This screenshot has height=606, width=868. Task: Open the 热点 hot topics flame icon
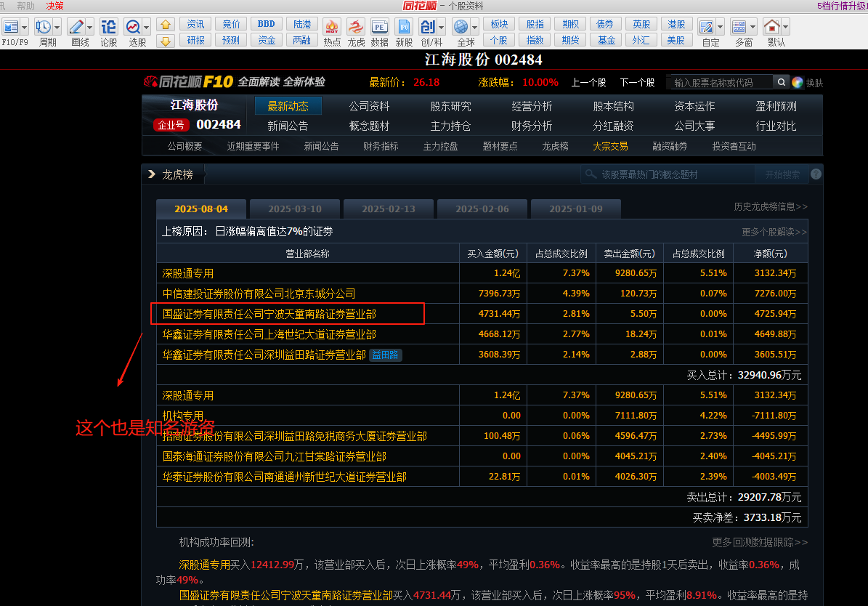pyautogui.click(x=332, y=27)
